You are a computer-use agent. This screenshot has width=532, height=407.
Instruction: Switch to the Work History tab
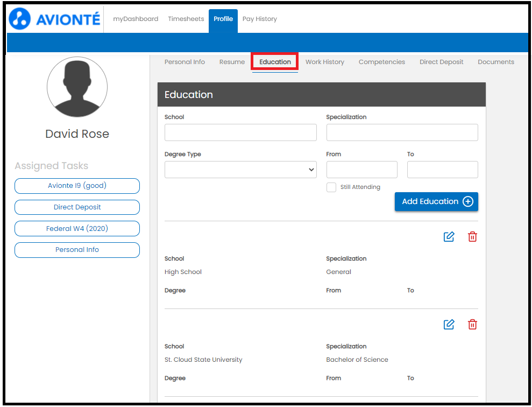pyautogui.click(x=324, y=61)
